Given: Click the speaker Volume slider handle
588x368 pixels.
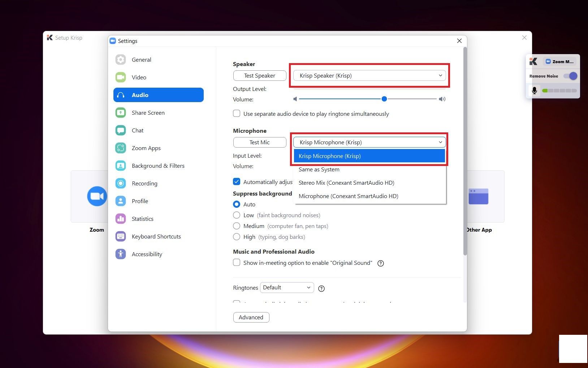Looking at the screenshot, I should (384, 99).
